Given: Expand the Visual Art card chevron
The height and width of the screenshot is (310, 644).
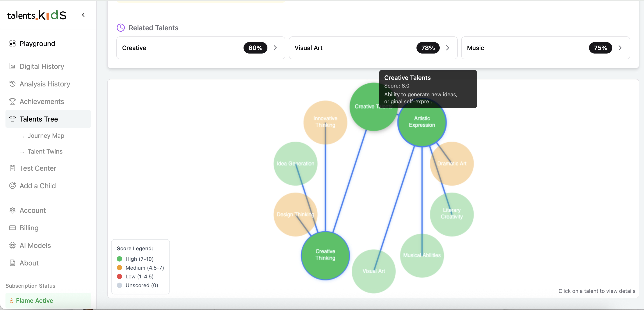Looking at the screenshot, I should click(x=448, y=48).
